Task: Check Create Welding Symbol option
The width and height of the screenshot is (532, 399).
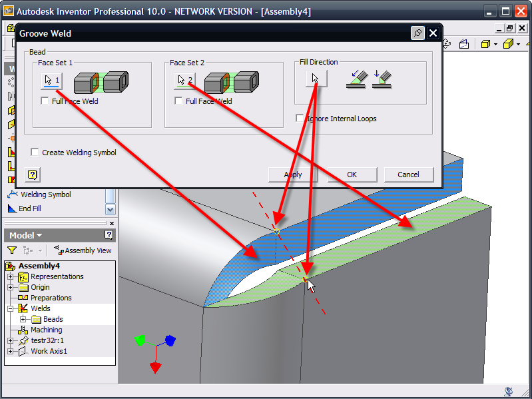Action: click(x=35, y=152)
